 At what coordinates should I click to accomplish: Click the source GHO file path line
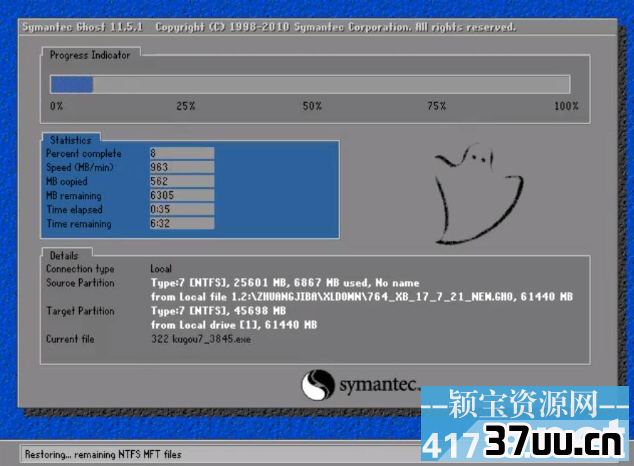pyautogui.click(x=362, y=297)
